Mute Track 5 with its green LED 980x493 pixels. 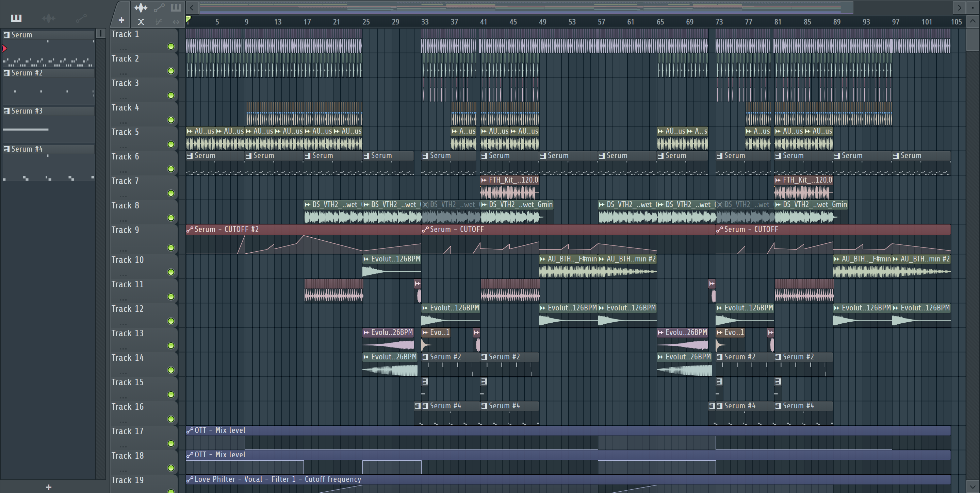pos(171,144)
